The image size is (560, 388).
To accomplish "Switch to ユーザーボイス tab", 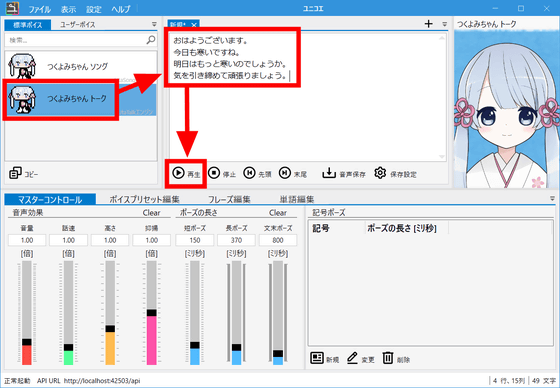I will click(x=78, y=25).
